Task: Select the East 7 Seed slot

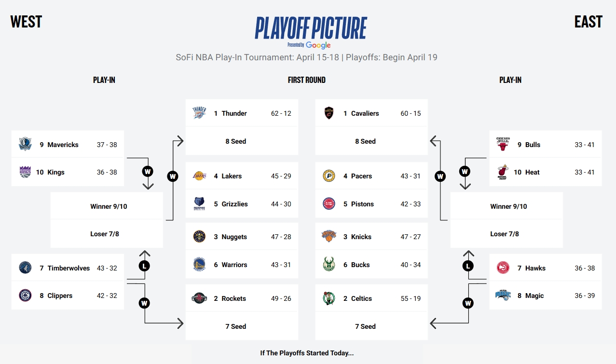Action: click(x=371, y=326)
